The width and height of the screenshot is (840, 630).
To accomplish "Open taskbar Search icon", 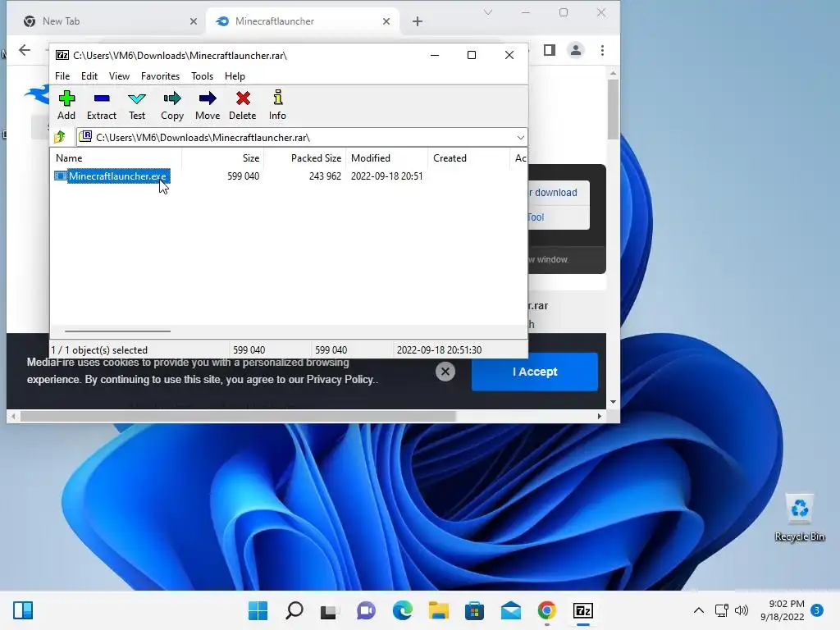I will pos(294,610).
